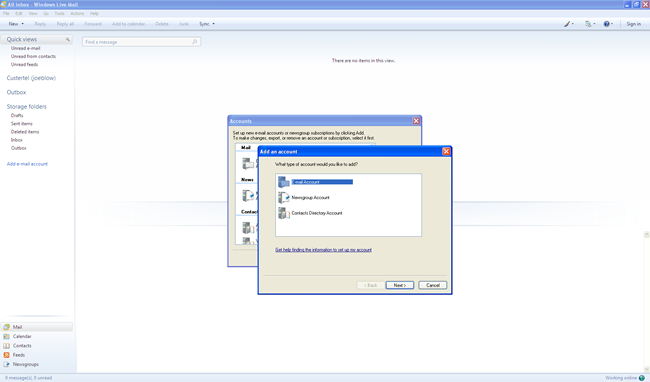
Task: Click the message list scrollbar up arrow
Action: [x=646, y=235]
